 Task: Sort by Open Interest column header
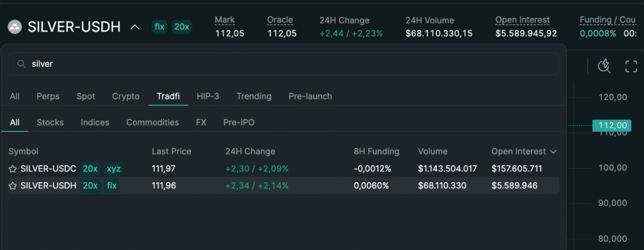click(x=519, y=151)
